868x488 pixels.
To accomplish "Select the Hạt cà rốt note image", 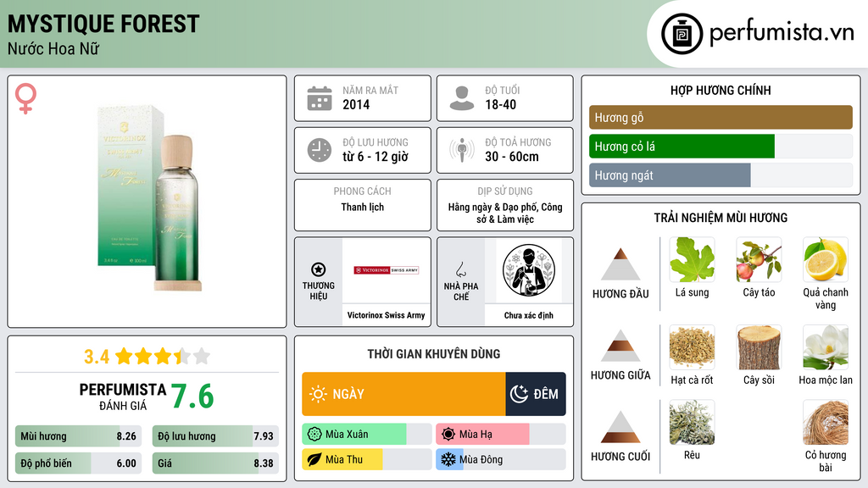I will click(692, 347).
